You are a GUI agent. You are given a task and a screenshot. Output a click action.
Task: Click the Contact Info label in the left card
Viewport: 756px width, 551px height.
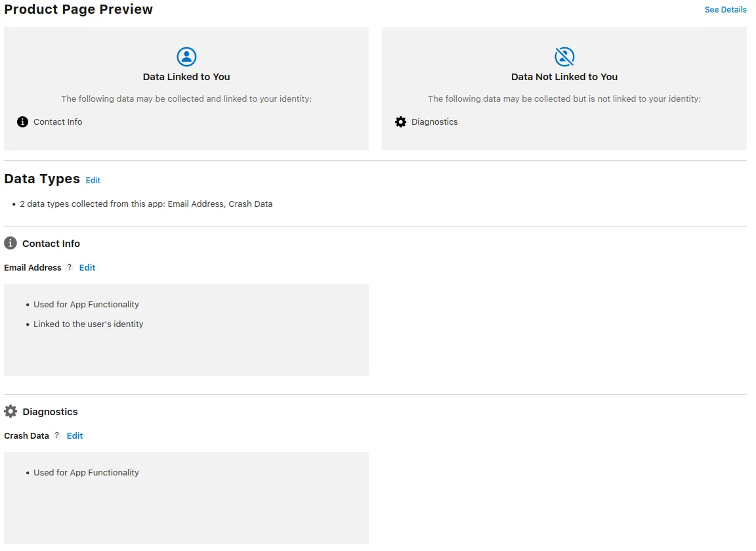click(58, 121)
